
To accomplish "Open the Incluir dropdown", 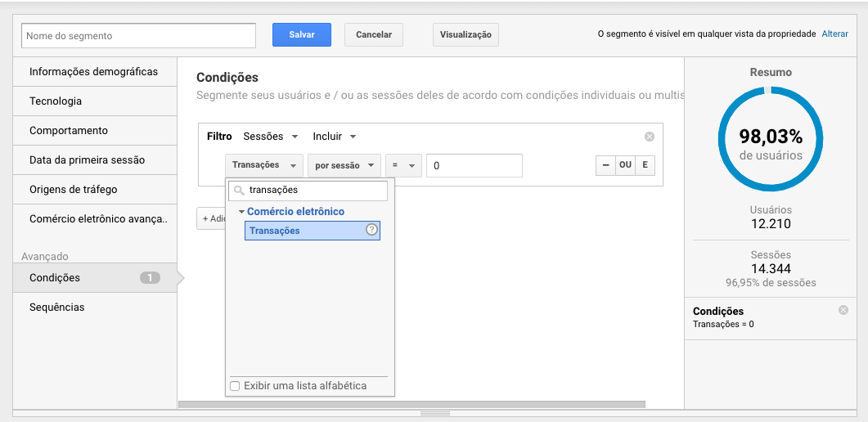I will [335, 137].
